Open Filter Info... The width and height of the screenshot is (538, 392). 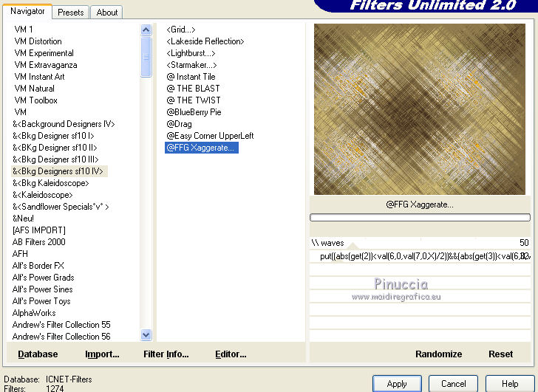tap(166, 354)
